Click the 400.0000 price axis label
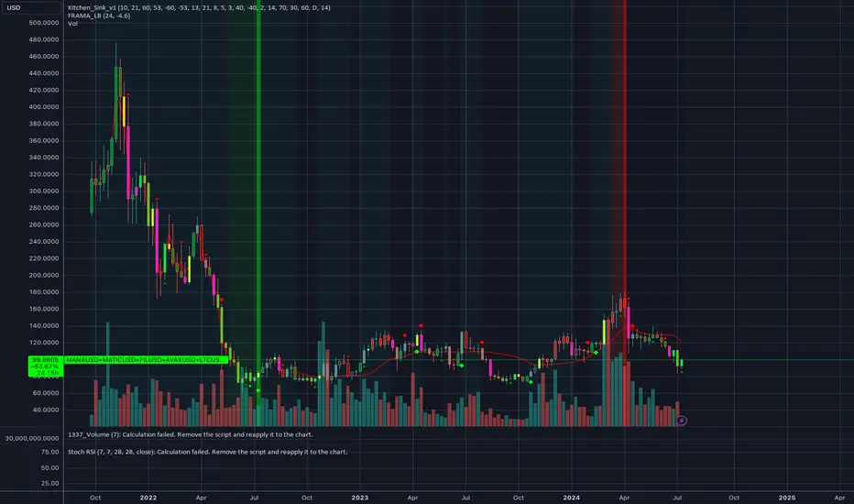Image resolution: width=854 pixels, height=504 pixels. coord(44,107)
